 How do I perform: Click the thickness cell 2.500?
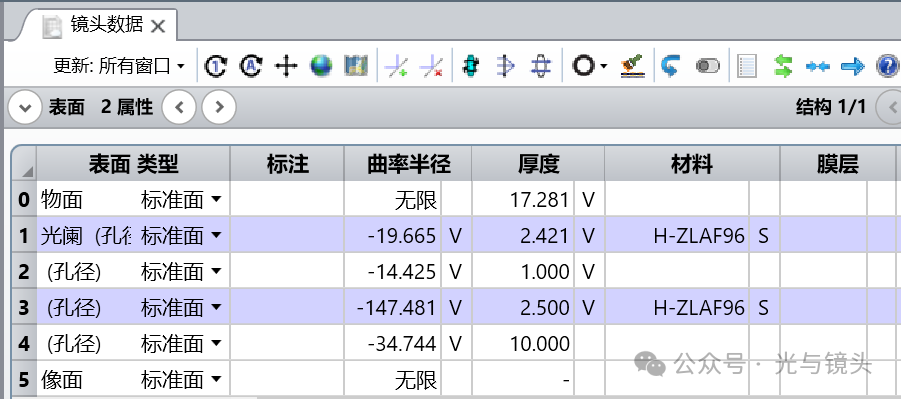click(523, 308)
